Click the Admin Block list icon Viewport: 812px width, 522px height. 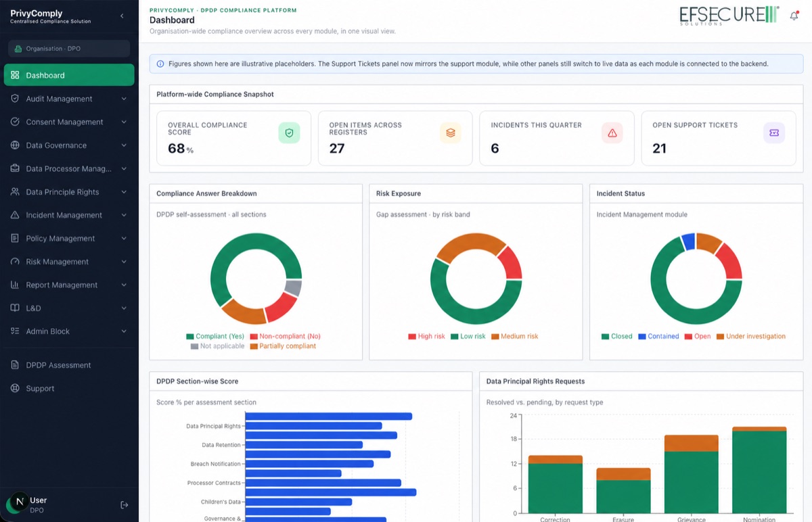coord(15,331)
